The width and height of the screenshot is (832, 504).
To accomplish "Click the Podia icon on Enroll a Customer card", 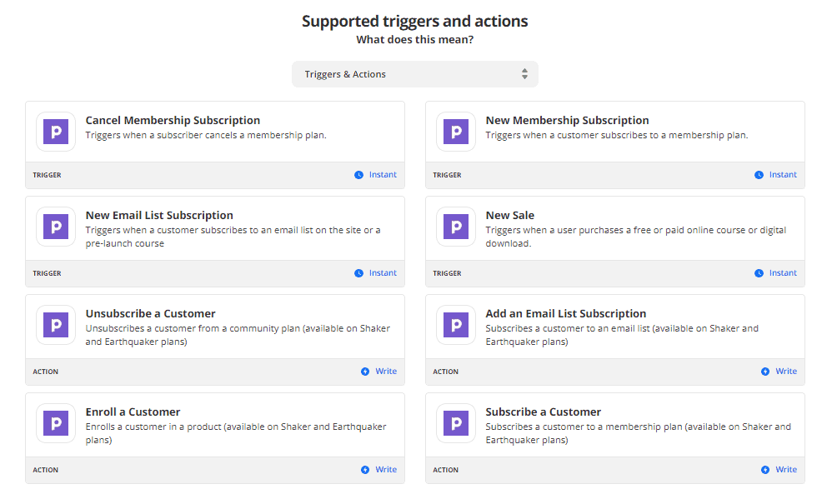I will click(55, 422).
